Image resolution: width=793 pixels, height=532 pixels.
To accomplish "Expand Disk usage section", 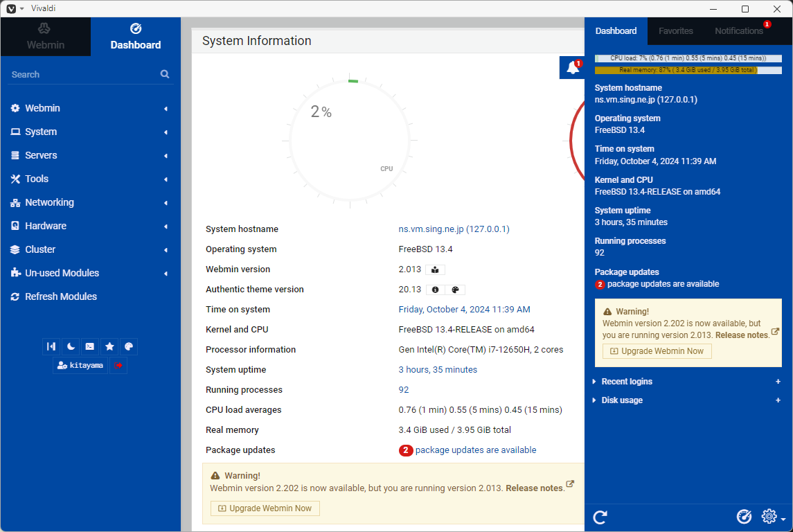I will [x=621, y=400].
